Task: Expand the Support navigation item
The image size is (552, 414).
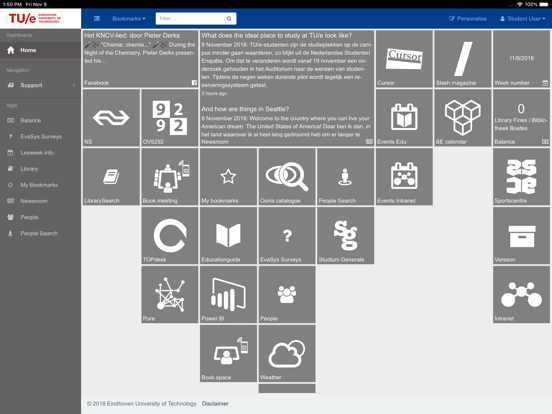Action: coord(40,85)
